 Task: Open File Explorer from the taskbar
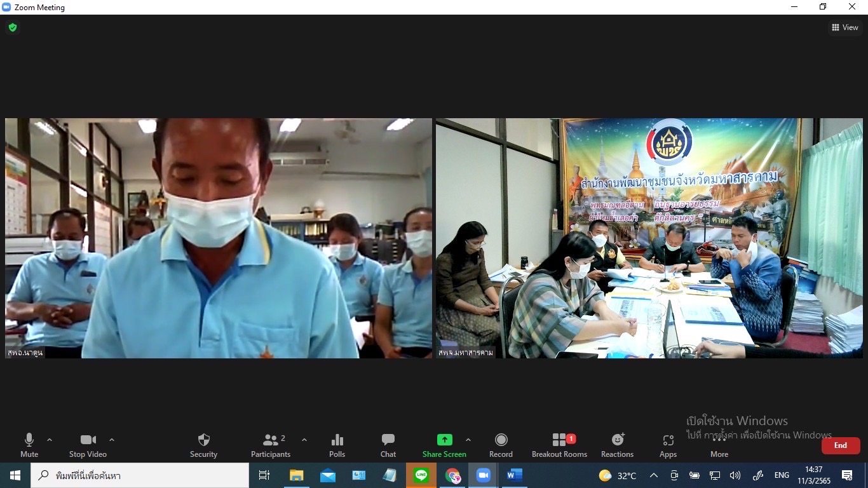(296, 475)
